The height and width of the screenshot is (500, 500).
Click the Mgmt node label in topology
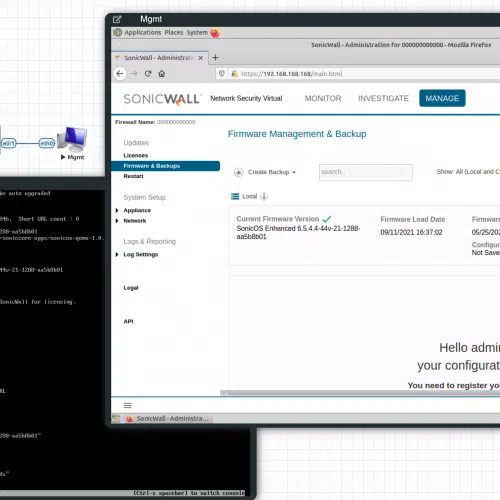point(76,157)
